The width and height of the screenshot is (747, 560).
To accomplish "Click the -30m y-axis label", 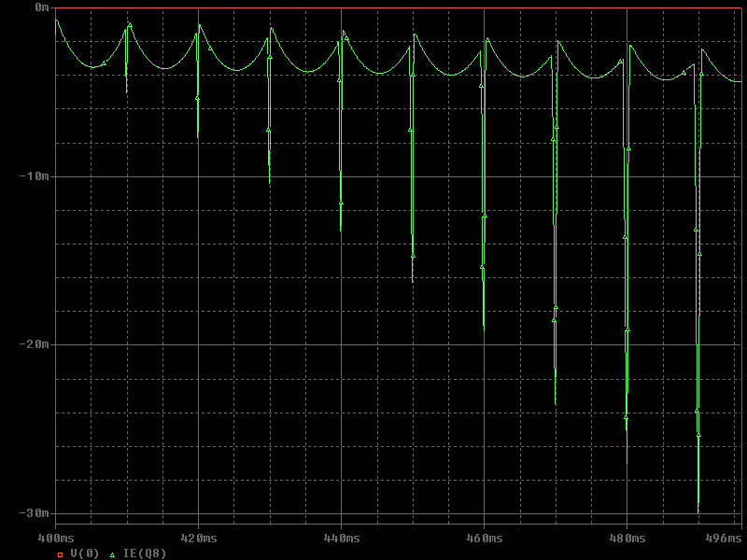I will click(x=34, y=512).
